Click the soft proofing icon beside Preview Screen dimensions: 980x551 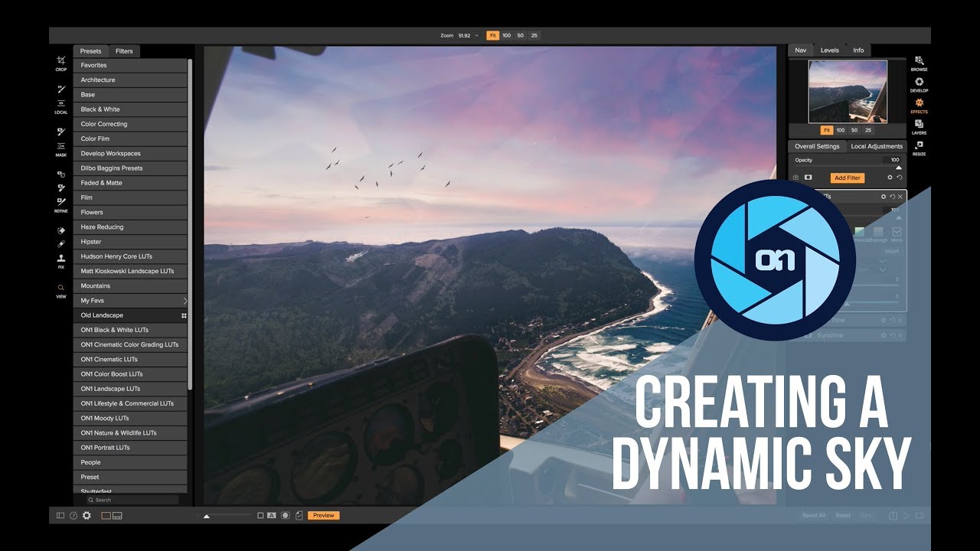(x=299, y=516)
